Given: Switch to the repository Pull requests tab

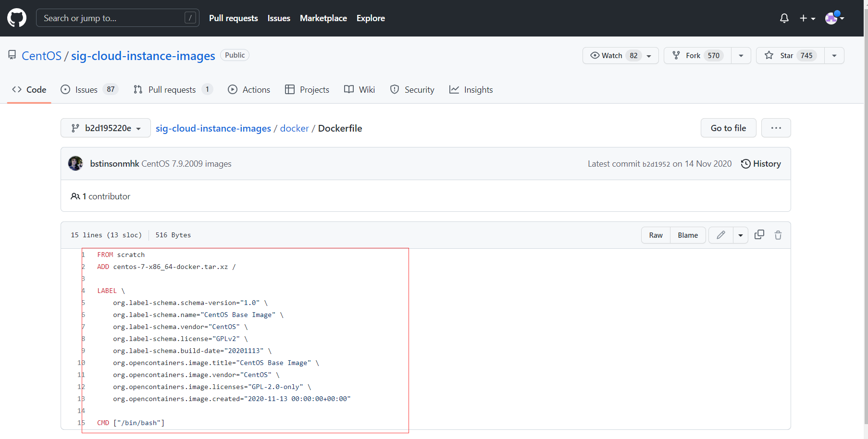Looking at the screenshot, I should pos(173,90).
